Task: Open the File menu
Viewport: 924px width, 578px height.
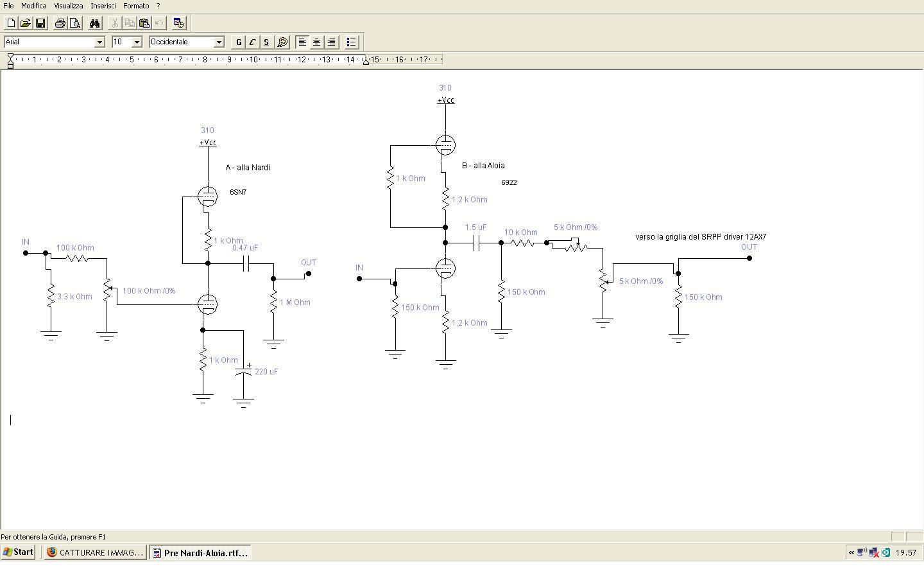Action: (8, 6)
